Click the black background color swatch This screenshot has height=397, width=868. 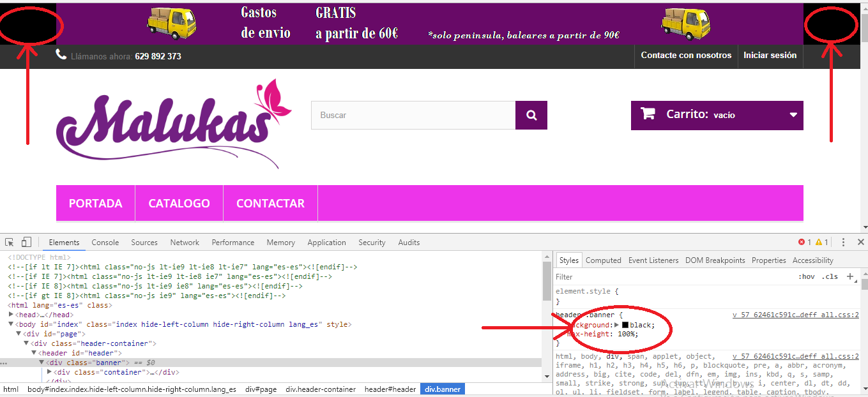click(625, 326)
